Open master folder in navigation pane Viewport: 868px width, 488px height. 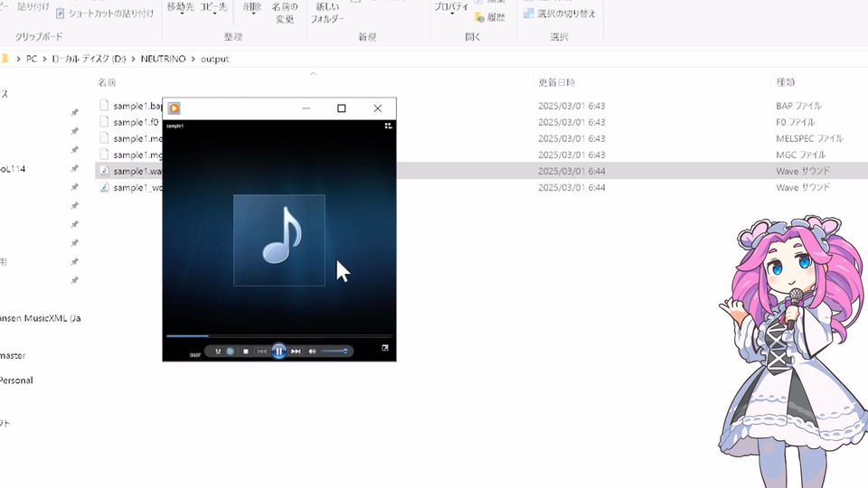(13, 356)
